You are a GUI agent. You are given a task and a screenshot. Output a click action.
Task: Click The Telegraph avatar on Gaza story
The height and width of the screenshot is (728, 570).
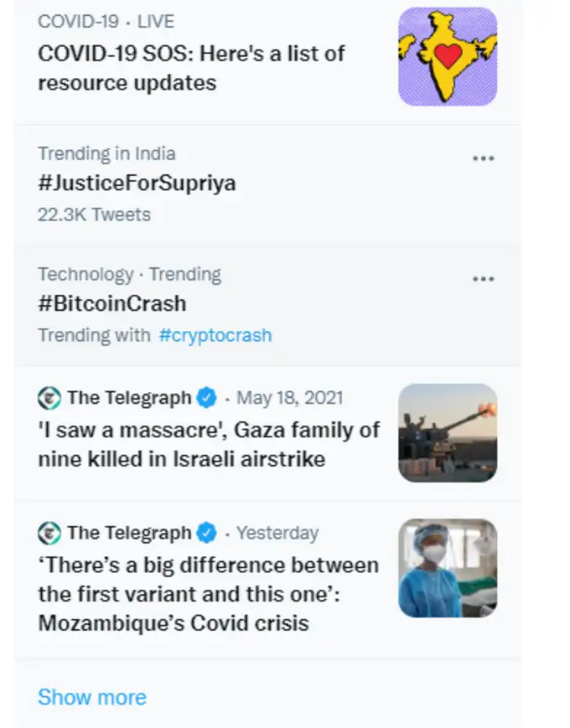tap(49, 397)
